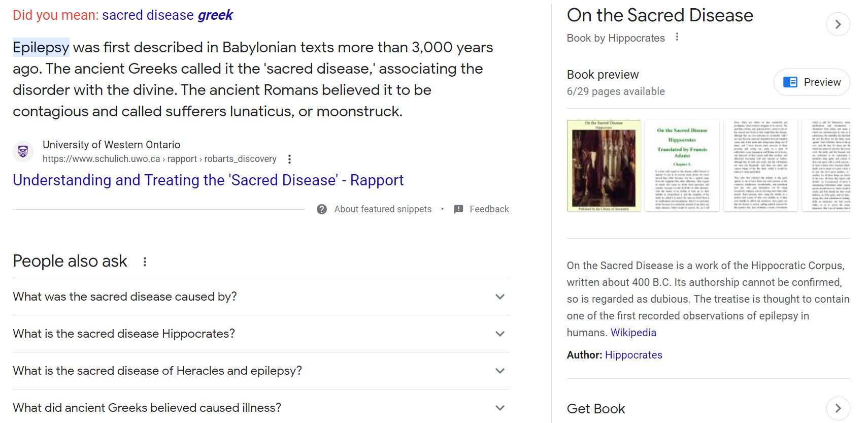Click the Preview book button
Screen dimensions: 868x423
812,82
